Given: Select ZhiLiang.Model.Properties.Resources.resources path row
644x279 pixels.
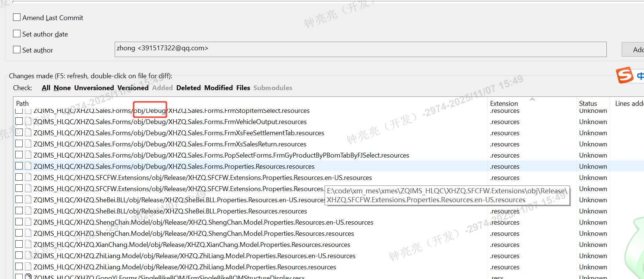Looking at the screenshot, I should click(185, 267).
